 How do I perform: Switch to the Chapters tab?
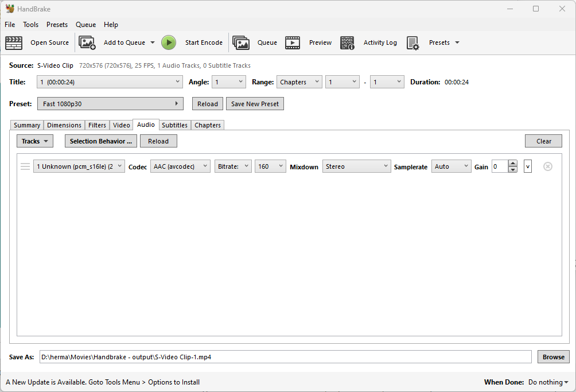[208, 125]
